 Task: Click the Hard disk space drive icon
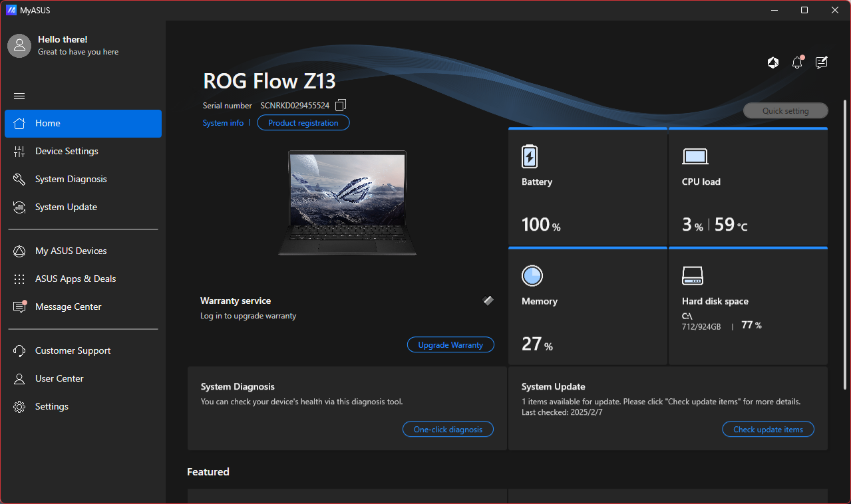[x=693, y=275]
